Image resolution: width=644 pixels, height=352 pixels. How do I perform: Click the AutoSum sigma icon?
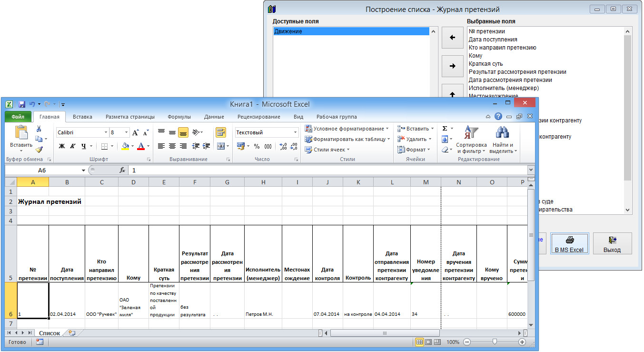pos(445,129)
